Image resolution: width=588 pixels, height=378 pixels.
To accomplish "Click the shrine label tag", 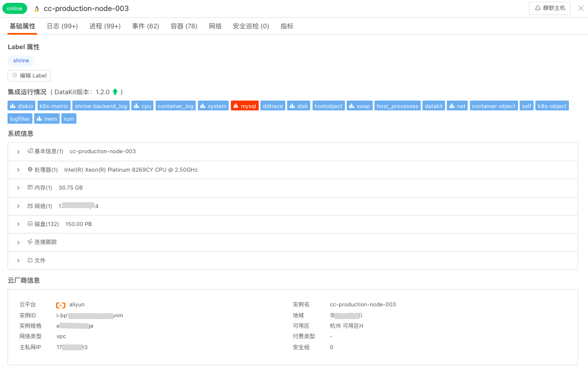I will tap(21, 61).
